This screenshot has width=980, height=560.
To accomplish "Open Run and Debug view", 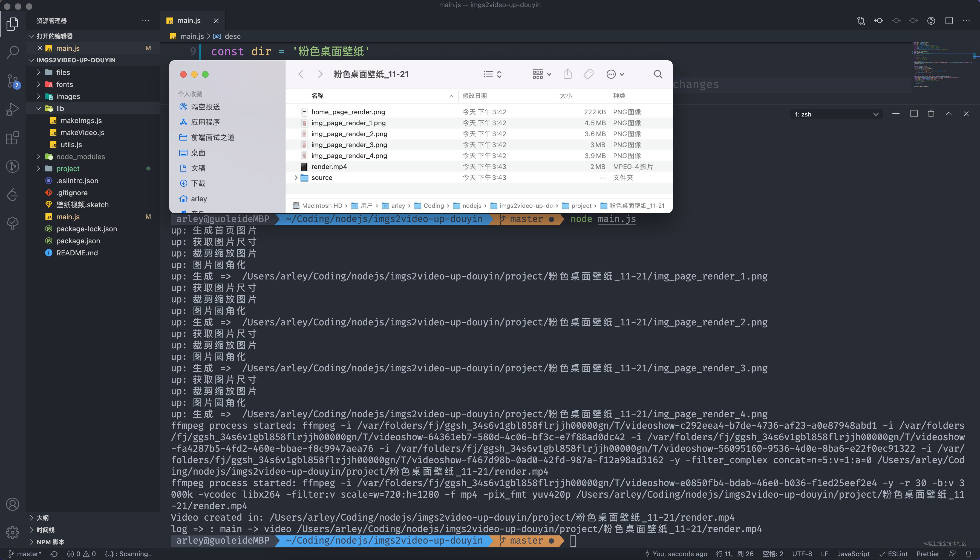I will pos(13,109).
